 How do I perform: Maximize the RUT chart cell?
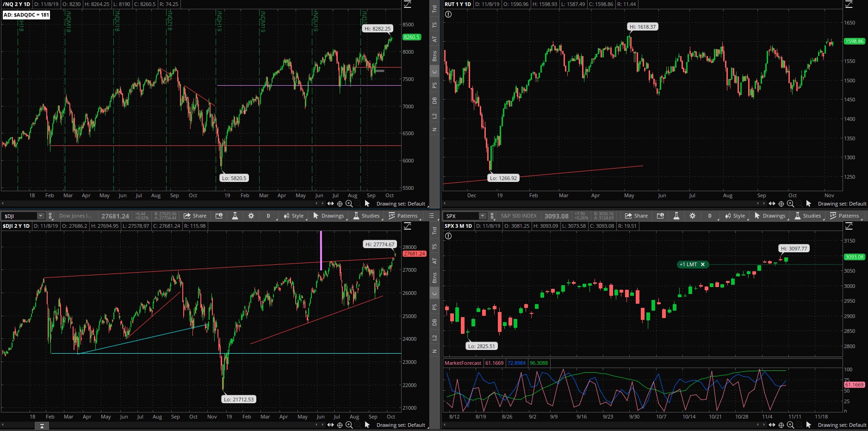pyautogui.click(x=849, y=4)
